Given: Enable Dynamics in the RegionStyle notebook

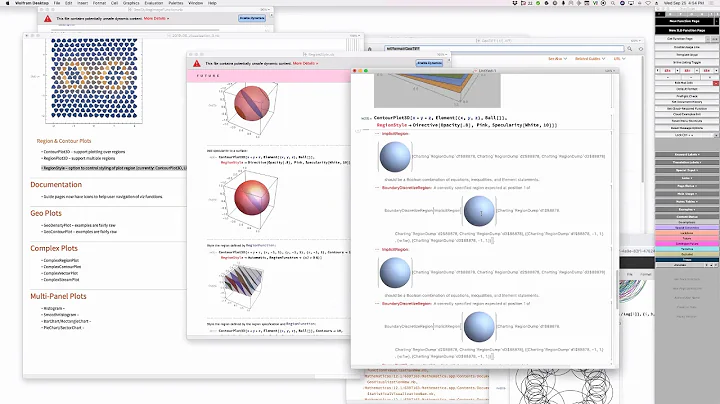Looking at the screenshot, I should point(429,63).
